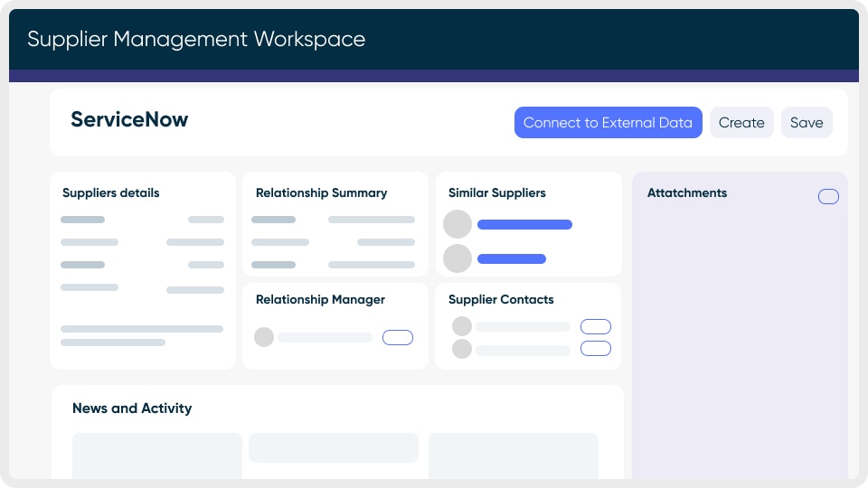Select the first Supplier Contacts avatar
Viewport: 868px width, 488px height.
click(x=462, y=326)
